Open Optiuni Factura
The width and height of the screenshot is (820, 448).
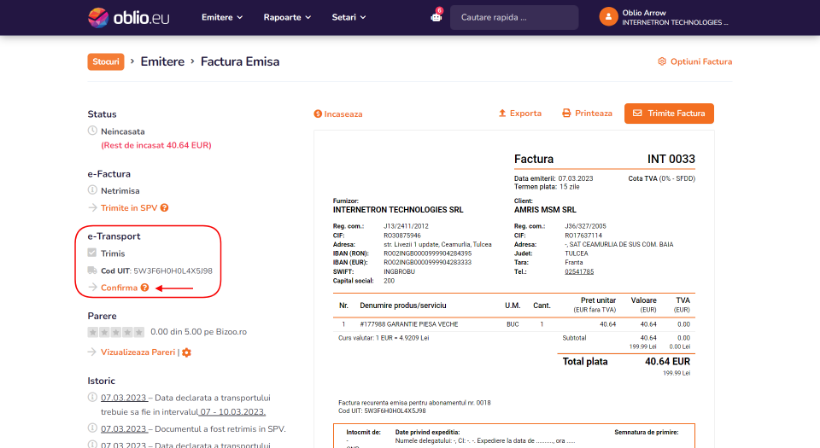pyautogui.click(x=694, y=62)
